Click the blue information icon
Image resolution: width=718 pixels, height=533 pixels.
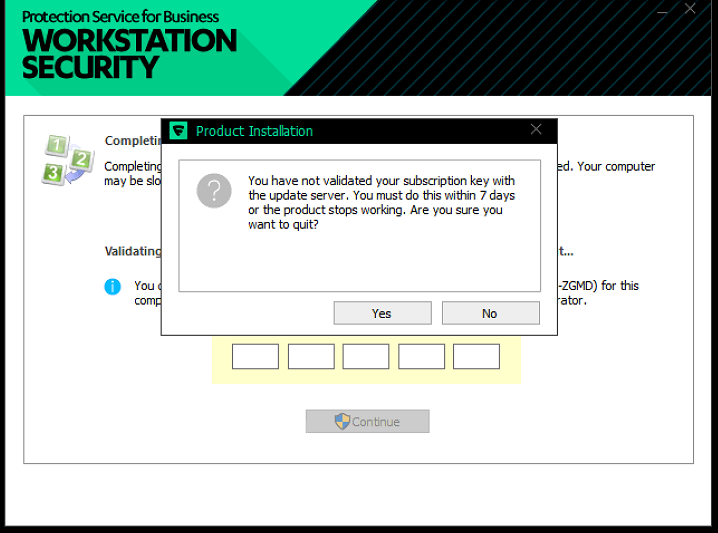tap(113, 287)
